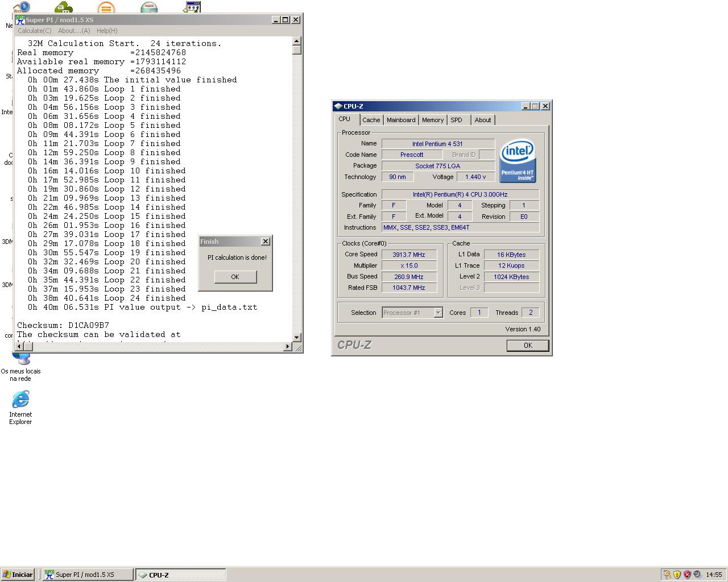Click OK in the Finish dialog
728x582 pixels.
coord(235,277)
